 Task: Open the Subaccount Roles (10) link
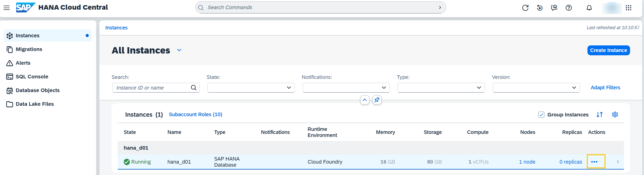tap(195, 114)
